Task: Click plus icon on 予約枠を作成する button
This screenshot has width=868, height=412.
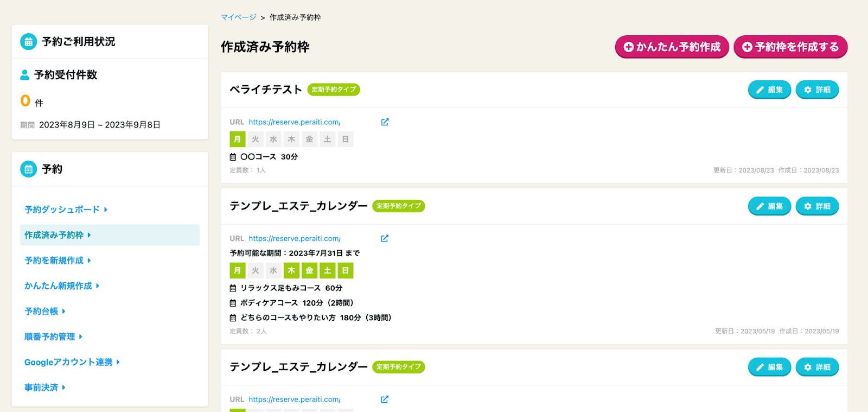Action: point(747,47)
